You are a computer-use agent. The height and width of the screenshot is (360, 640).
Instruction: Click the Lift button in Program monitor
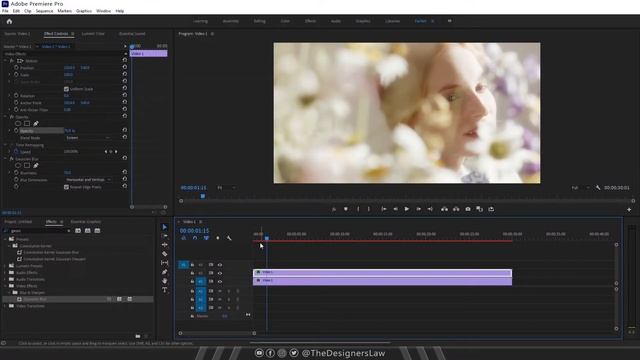coord(444,209)
